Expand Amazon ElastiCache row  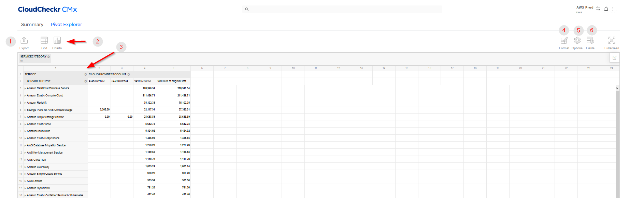[x=25, y=124]
